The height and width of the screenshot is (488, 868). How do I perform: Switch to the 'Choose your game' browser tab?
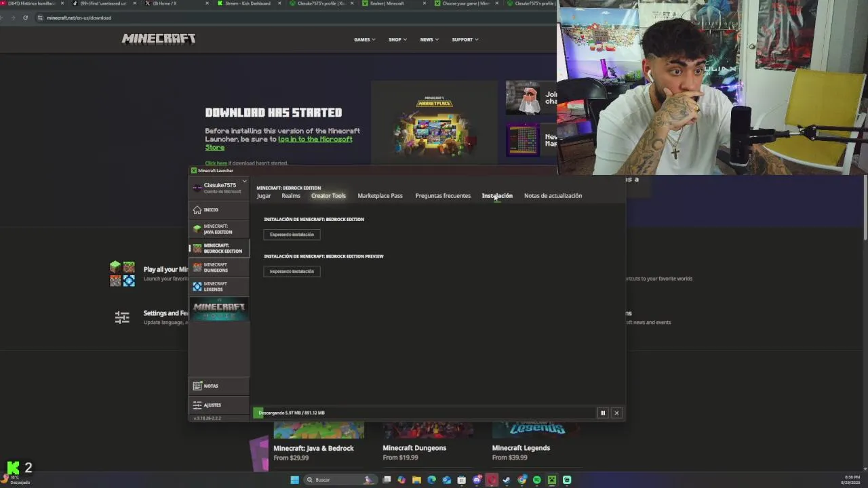click(465, 3)
